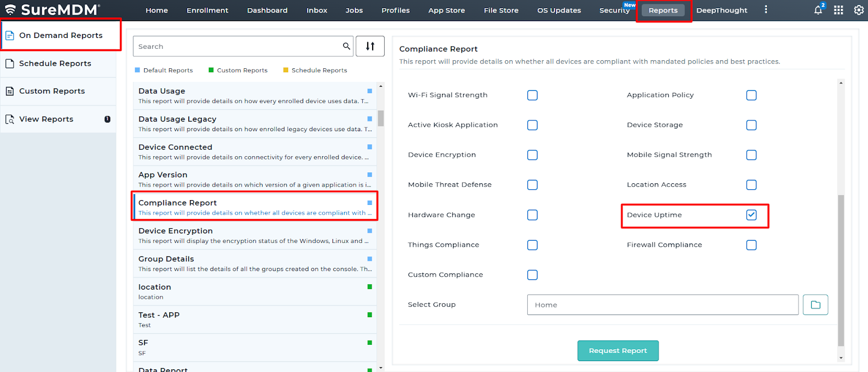Image resolution: width=868 pixels, height=372 pixels.
Task: Select the Data Usage report
Action: [x=255, y=96]
